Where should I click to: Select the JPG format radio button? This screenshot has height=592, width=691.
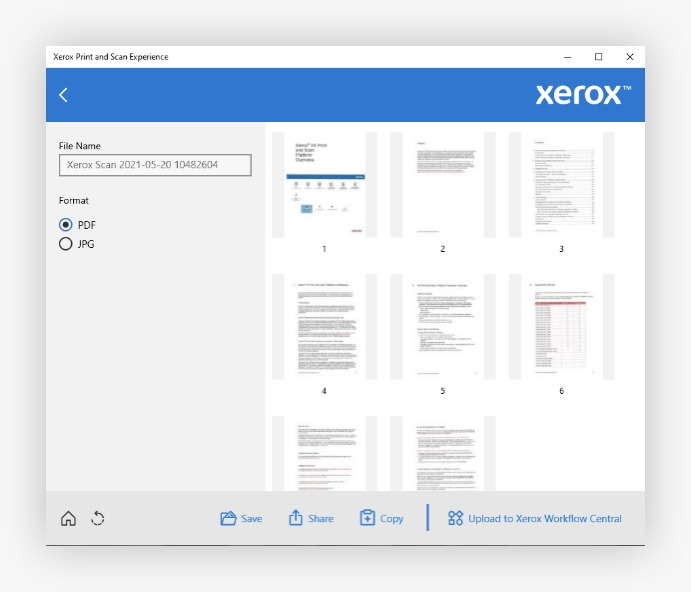click(x=66, y=244)
